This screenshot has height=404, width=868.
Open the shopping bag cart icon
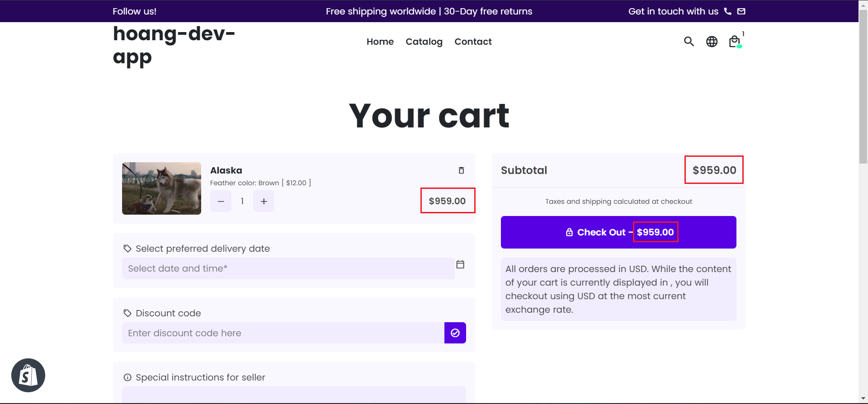[735, 42]
